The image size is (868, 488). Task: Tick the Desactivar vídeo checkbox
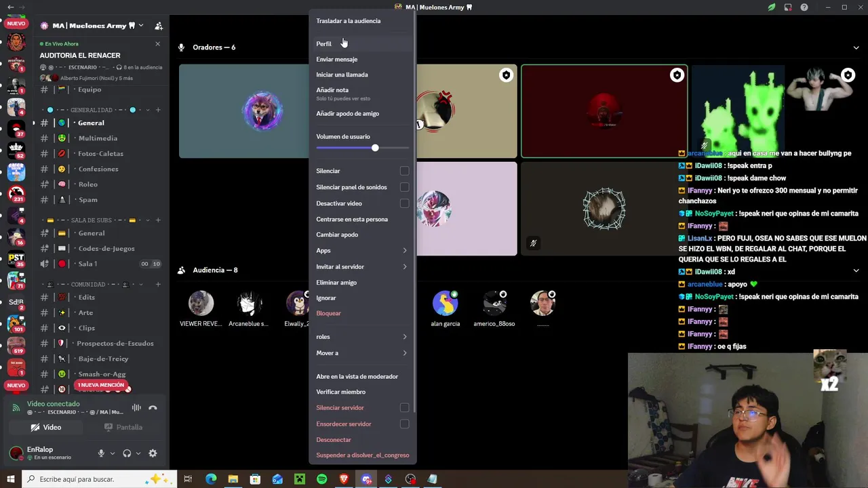pyautogui.click(x=404, y=203)
